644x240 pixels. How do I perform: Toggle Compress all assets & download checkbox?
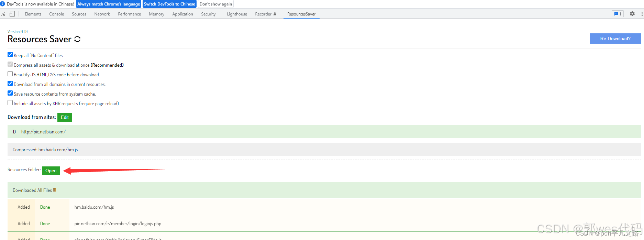click(x=10, y=64)
